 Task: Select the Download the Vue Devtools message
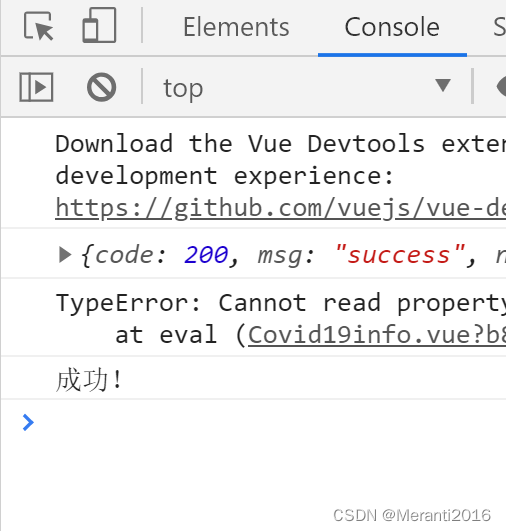tap(280, 144)
